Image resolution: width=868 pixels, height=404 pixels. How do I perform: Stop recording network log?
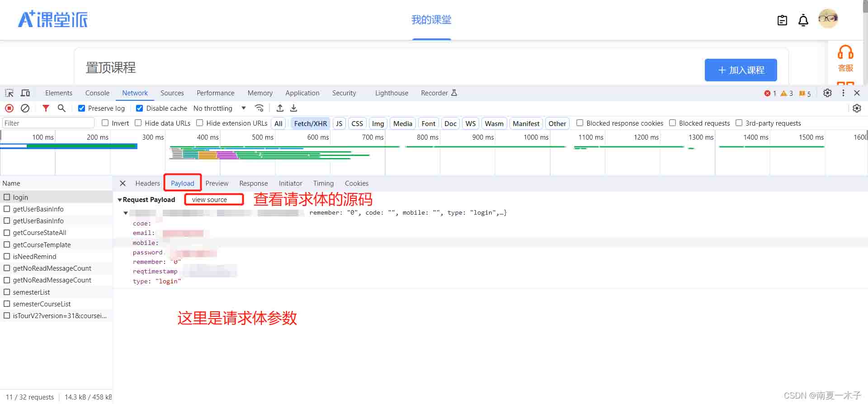click(9, 108)
